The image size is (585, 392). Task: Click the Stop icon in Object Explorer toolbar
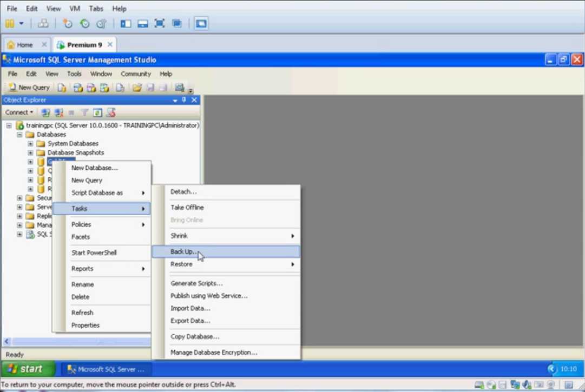tap(71, 112)
